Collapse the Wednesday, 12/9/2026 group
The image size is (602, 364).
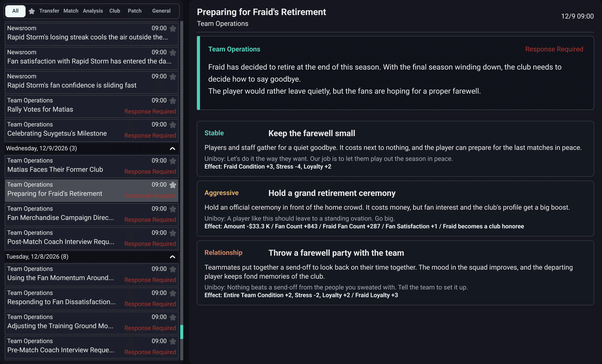click(172, 149)
